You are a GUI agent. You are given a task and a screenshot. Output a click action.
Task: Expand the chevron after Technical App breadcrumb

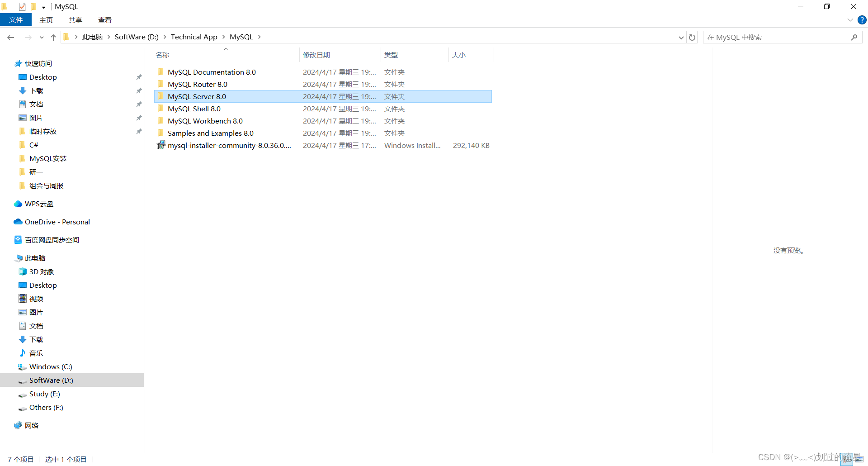[223, 37]
